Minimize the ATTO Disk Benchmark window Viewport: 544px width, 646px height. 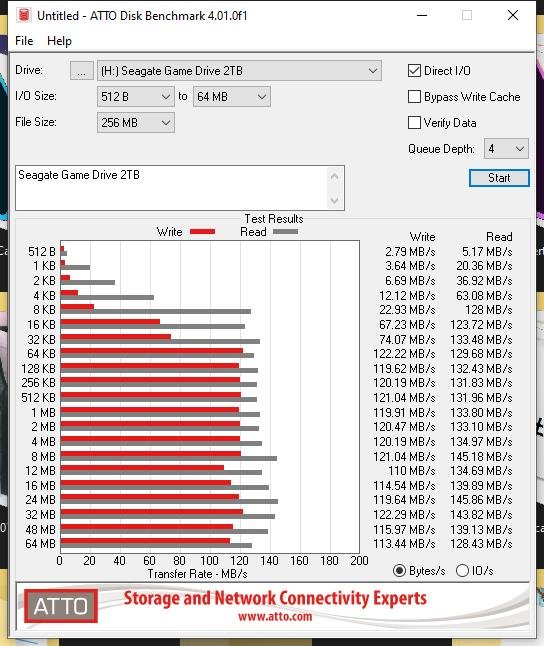click(422, 15)
